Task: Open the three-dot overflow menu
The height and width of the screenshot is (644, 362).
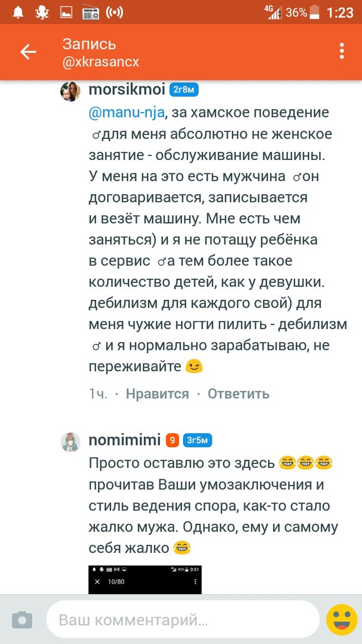Action: coord(342,52)
